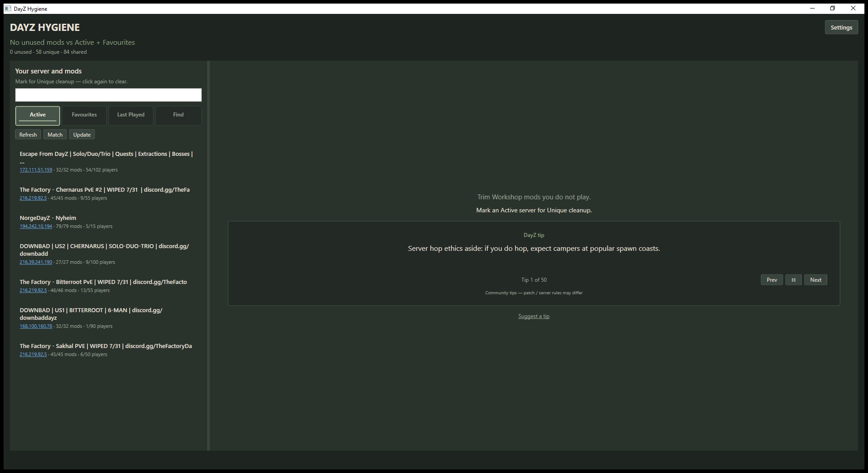Select The Factory Bitterroot PvE server
Image resolution: width=868 pixels, height=473 pixels.
coord(108,286)
